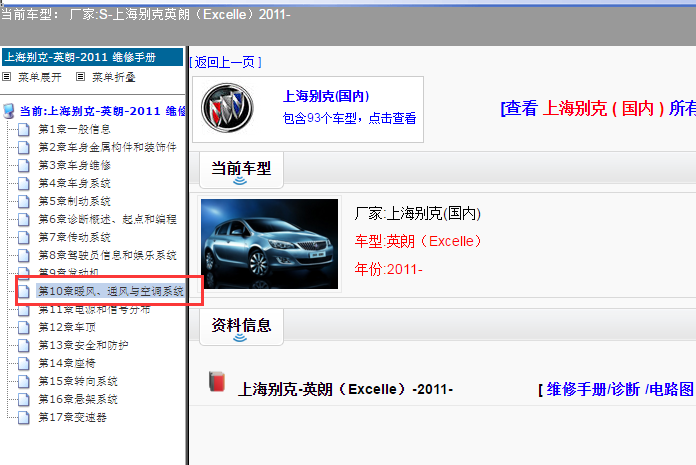Click document icon for 第6章诊断概述
Image resolution: width=696 pixels, height=465 pixels.
coord(24,220)
